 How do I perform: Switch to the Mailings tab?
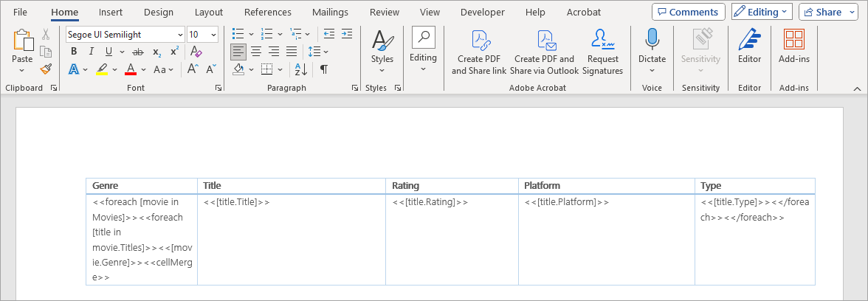coord(330,12)
